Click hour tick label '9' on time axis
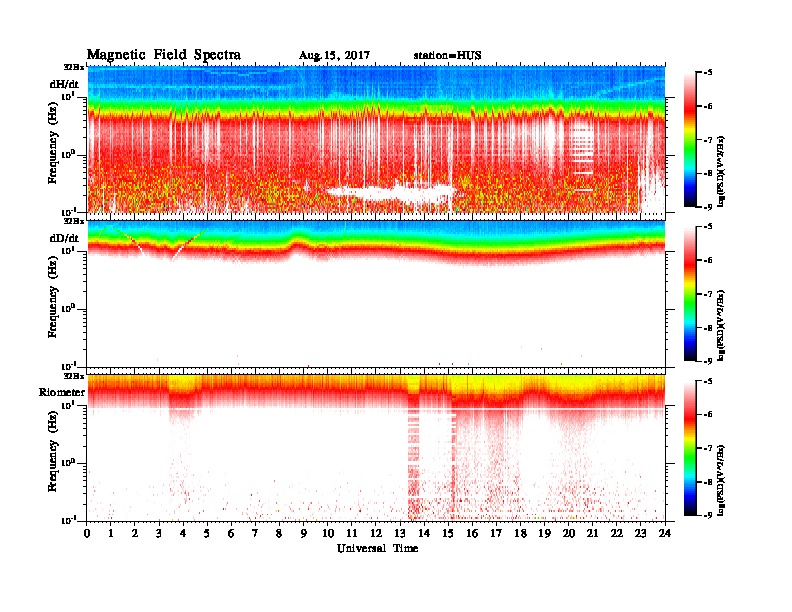Screen dimensions: 792x612 click(304, 534)
